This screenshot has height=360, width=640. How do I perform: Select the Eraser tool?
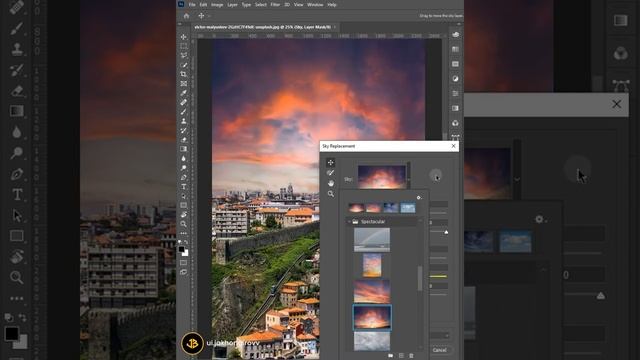tap(184, 140)
